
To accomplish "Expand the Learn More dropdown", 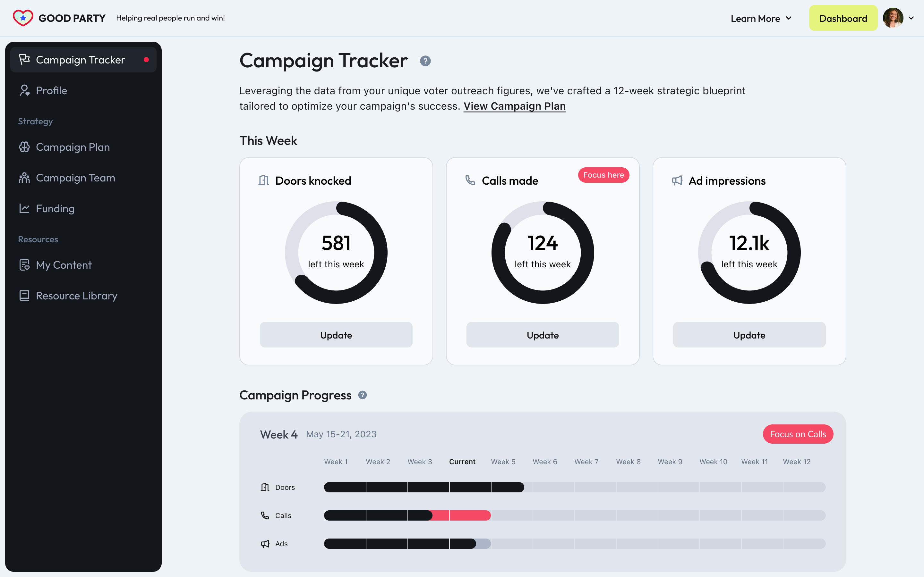I will (760, 18).
